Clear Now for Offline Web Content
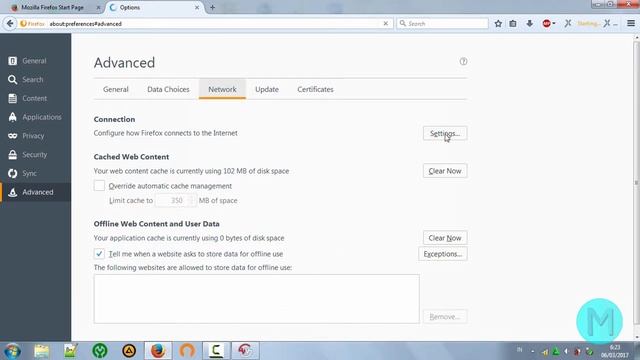Screen dimensions: 640x360 [445, 238]
